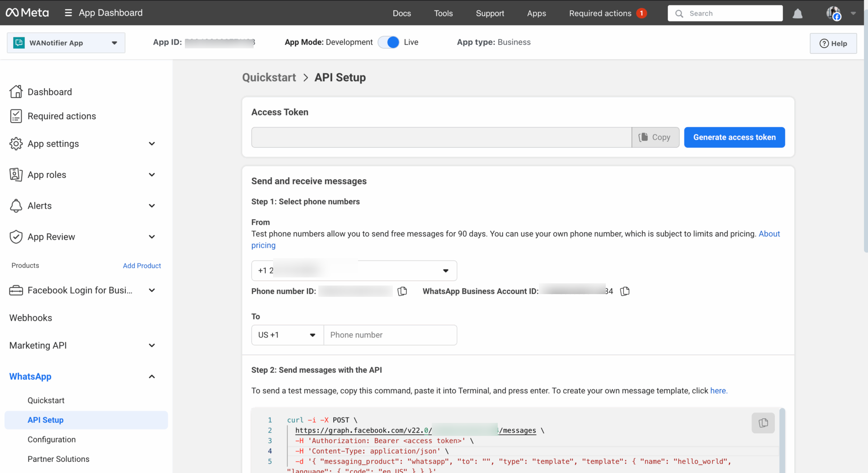Open the Support menu

coord(490,13)
